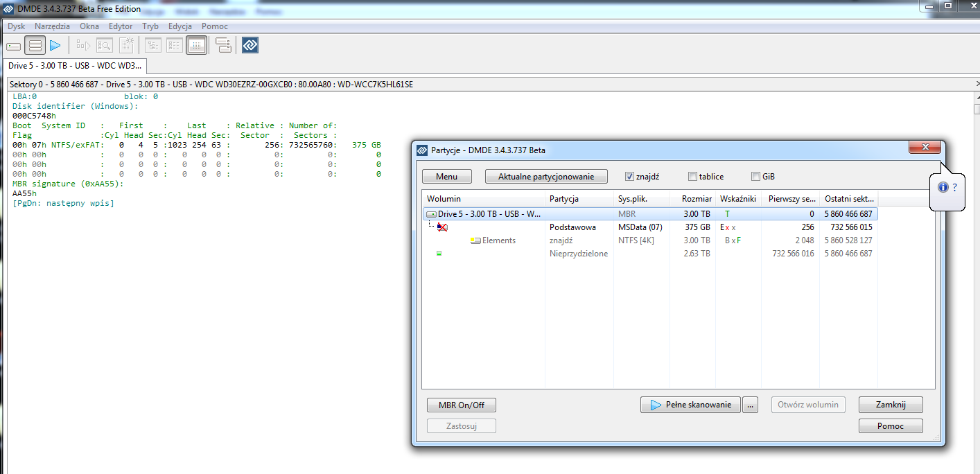Click the blue info help bubble icon
The width and height of the screenshot is (980, 474).
(x=943, y=187)
